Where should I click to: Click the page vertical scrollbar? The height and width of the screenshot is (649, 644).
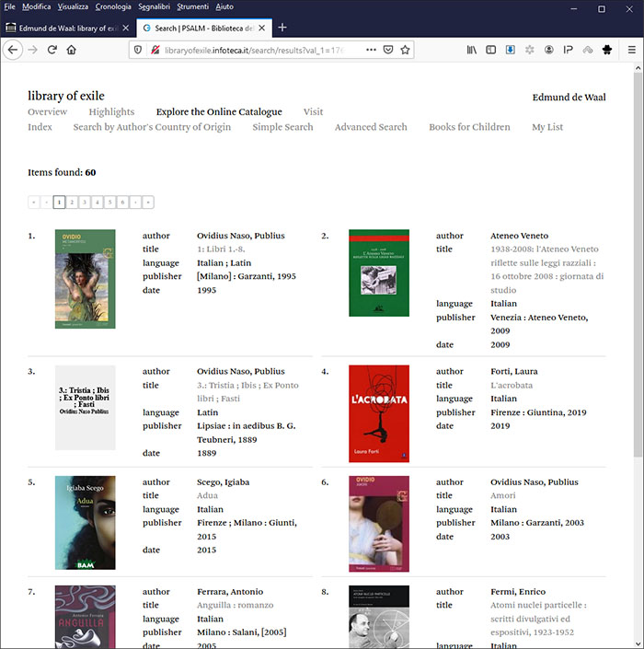click(x=638, y=265)
